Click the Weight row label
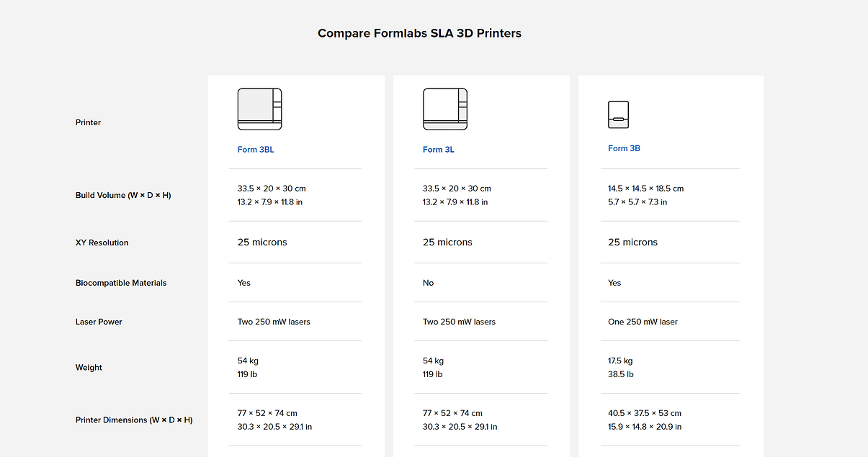868x457 pixels. click(x=89, y=367)
